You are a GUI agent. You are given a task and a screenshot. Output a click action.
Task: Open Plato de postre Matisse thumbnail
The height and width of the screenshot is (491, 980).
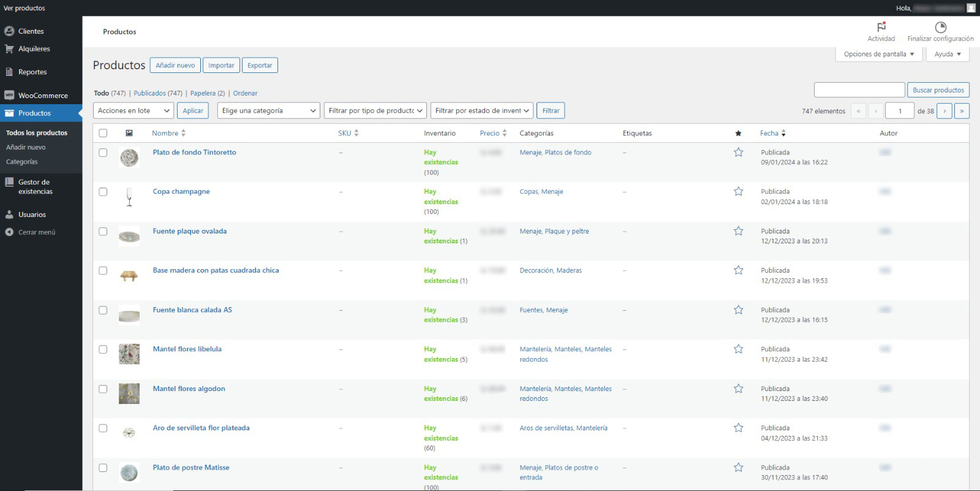click(129, 473)
